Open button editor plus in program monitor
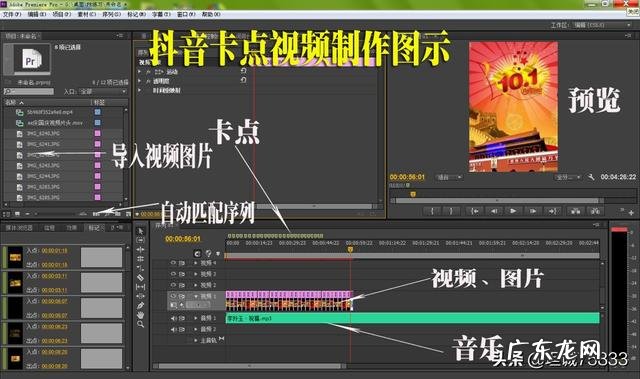640x379 pixels. coord(631,213)
